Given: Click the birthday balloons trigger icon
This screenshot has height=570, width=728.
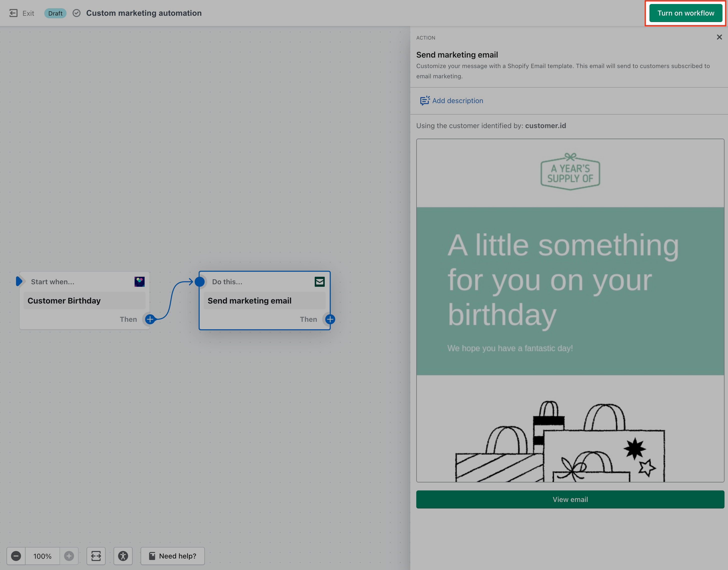Looking at the screenshot, I should point(139,282).
